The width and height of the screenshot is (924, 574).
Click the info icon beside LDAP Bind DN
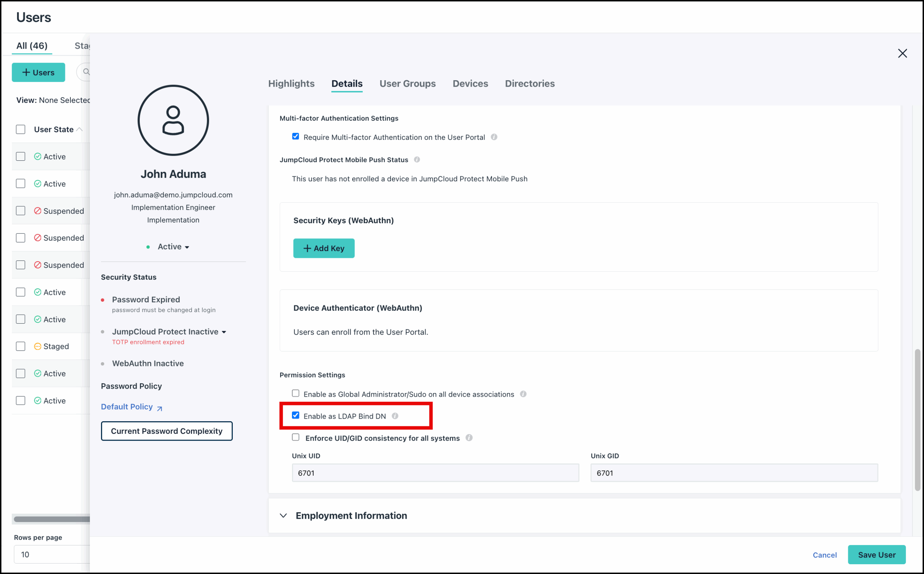tap(395, 416)
